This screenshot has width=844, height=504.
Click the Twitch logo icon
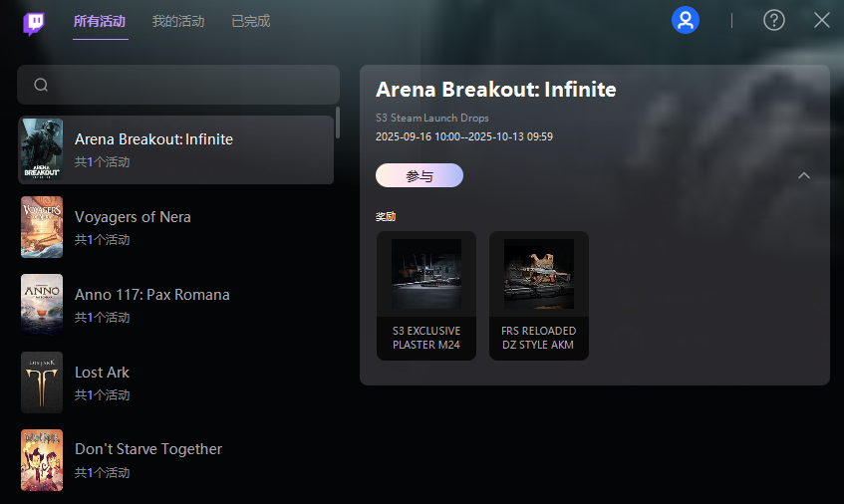(x=35, y=23)
